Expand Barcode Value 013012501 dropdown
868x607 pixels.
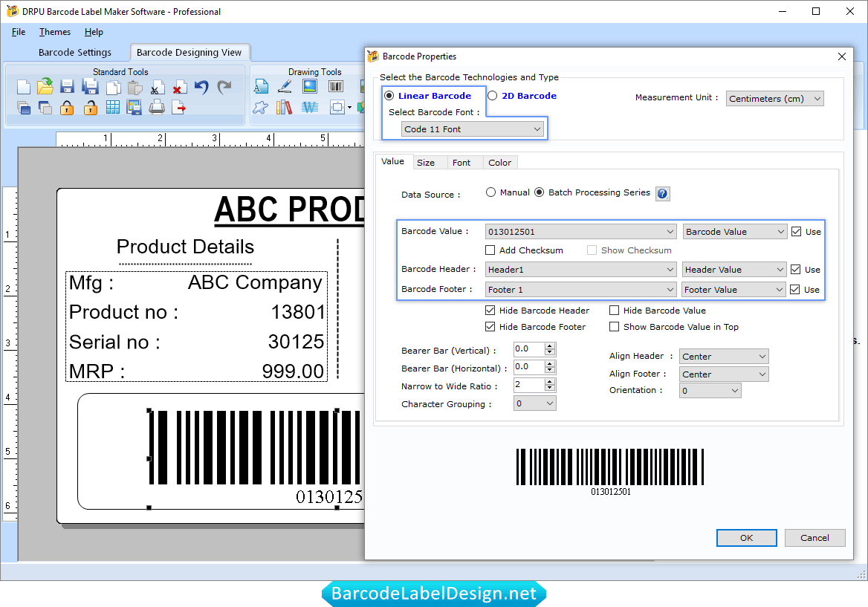coord(580,231)
